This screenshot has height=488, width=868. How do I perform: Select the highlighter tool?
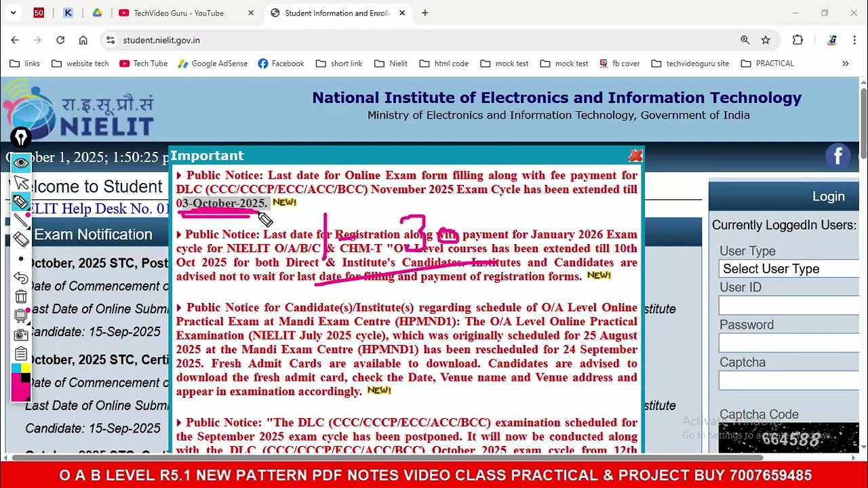[x=21, y=201]
